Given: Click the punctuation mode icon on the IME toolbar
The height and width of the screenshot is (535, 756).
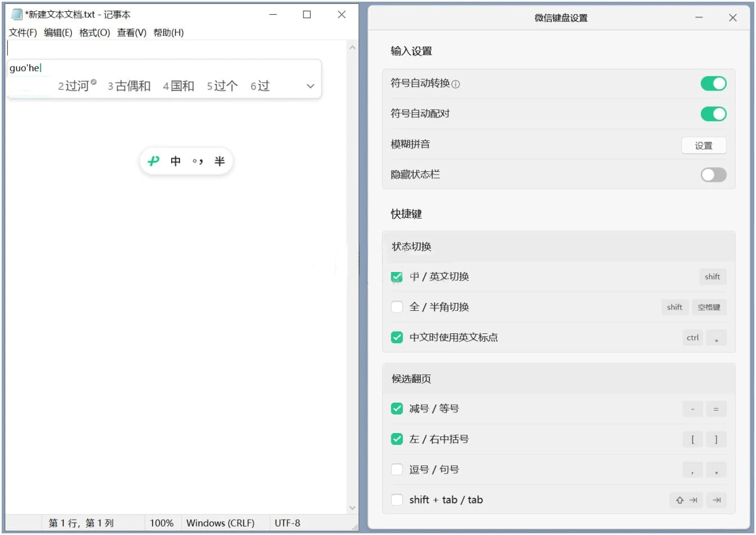Looking at the screenshot, I should (198, 160).
